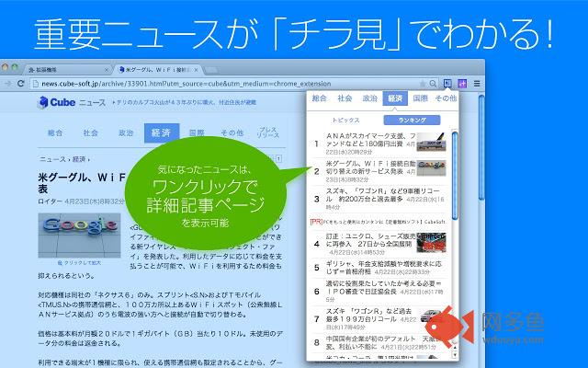Open ranking 8 中国国有企業 デフォルト article

point(379,343)
